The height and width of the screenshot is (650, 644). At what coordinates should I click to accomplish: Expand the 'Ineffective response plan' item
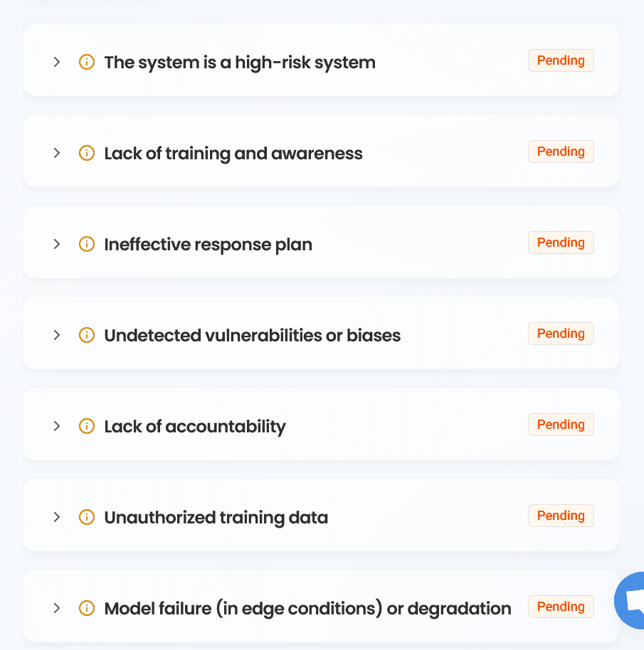[57, 244]
